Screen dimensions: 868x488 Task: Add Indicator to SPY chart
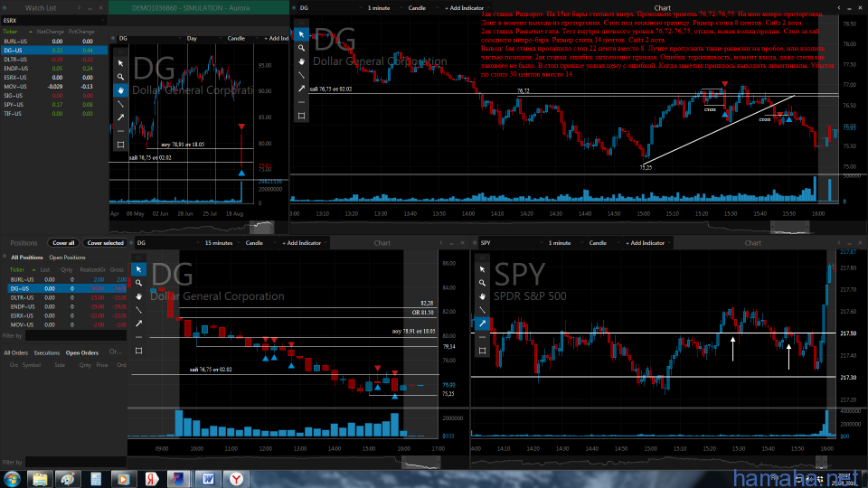pos(646,243)
